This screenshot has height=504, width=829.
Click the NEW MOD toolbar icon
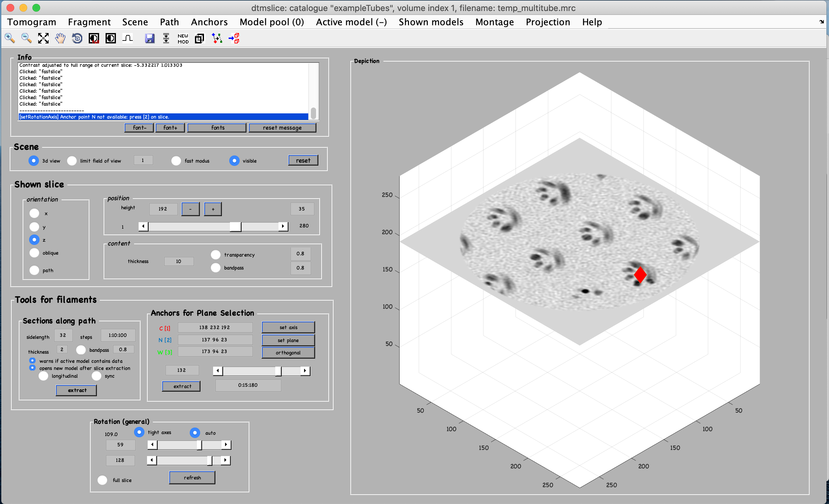(x=183, y=38)
